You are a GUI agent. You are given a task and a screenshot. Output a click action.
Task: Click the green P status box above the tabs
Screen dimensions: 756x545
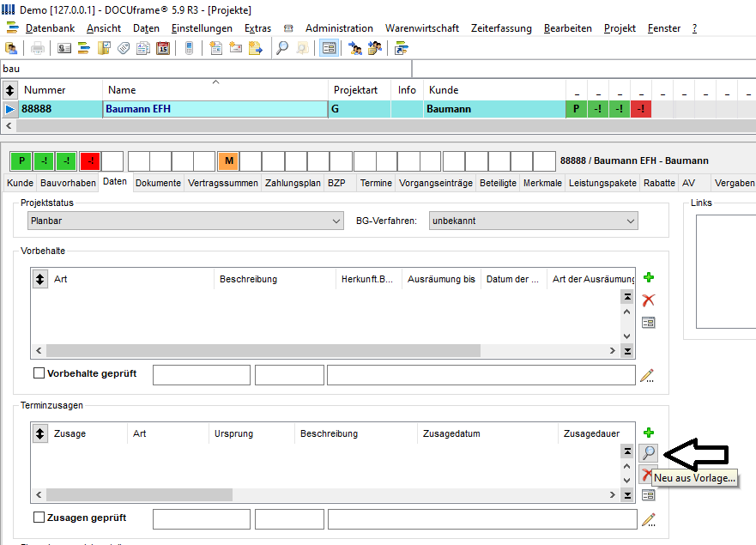point(21,160)
